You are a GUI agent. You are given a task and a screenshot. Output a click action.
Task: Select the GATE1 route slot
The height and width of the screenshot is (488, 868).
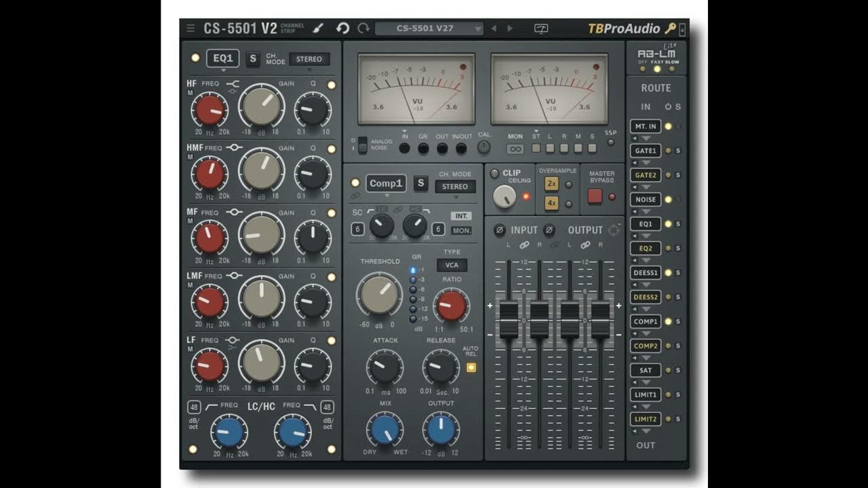tap(646, 150)
